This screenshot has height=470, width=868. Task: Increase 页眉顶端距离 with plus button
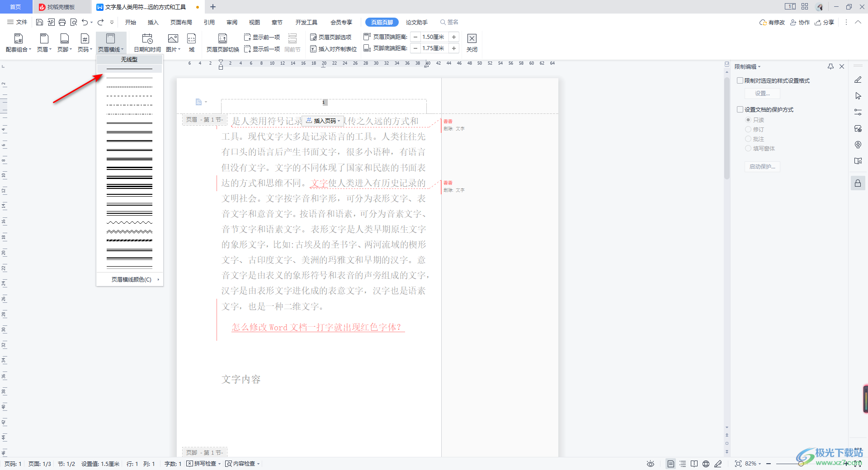[454, 37]
